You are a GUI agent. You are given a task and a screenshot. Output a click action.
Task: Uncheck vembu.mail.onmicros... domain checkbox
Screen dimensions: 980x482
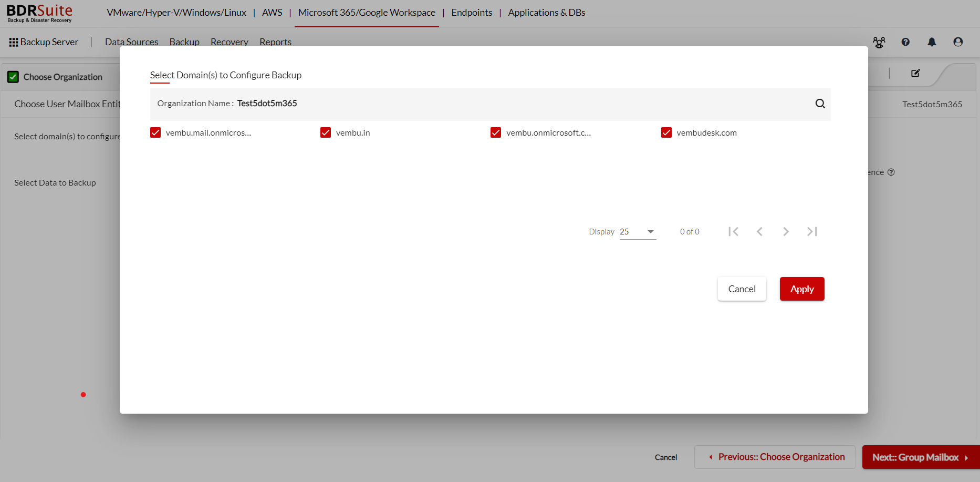(x=155, y=132)
